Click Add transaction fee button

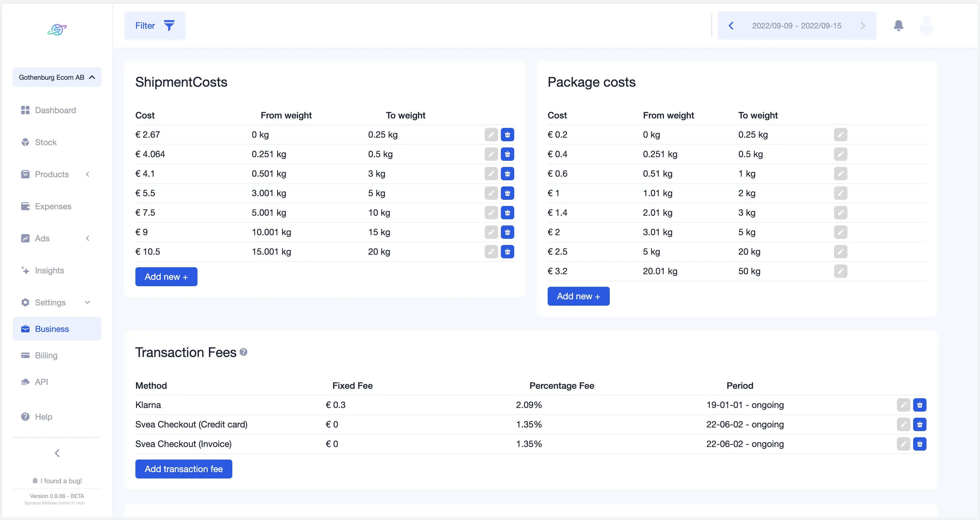[x=183, y=469]
